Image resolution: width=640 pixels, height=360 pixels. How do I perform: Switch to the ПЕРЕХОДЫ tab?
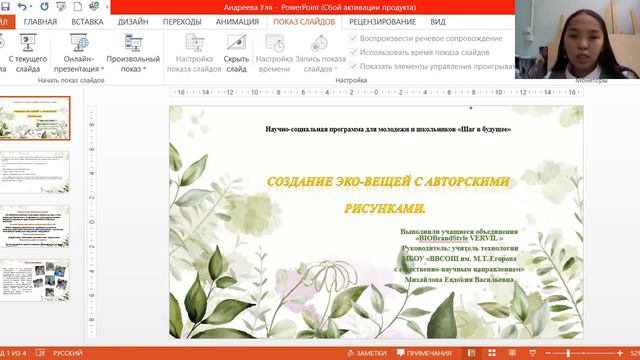[x=182, y=22]
